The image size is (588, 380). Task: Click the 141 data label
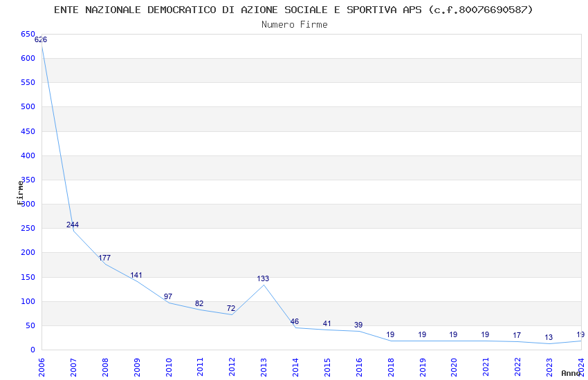[136, 275]
